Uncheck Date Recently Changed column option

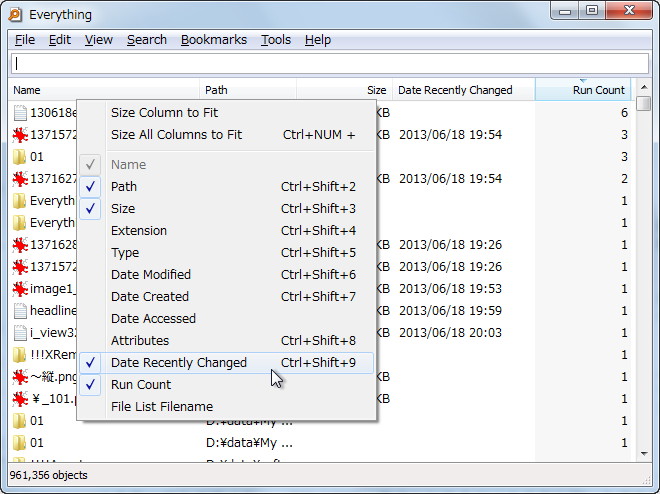point(226,363)
